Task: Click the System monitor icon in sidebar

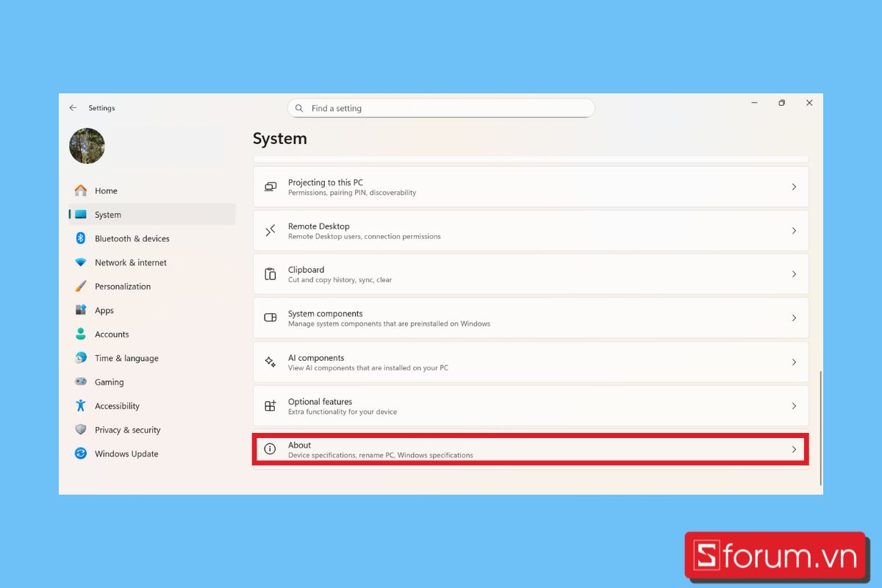Action: click(x=81, y=215)
